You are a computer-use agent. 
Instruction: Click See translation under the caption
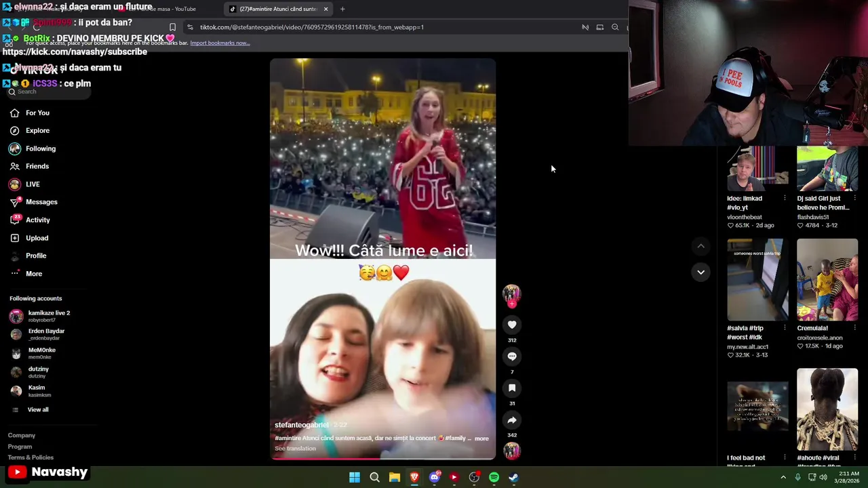point(295,449)
